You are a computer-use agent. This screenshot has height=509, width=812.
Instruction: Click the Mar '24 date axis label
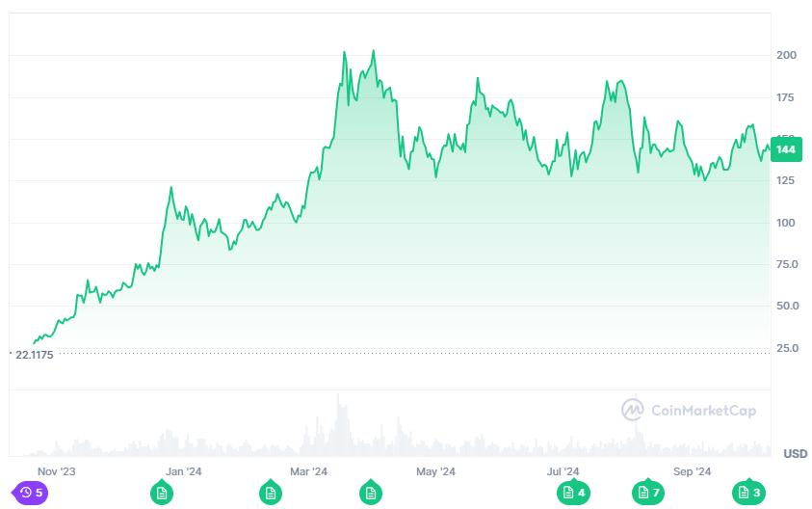(308, 471)
